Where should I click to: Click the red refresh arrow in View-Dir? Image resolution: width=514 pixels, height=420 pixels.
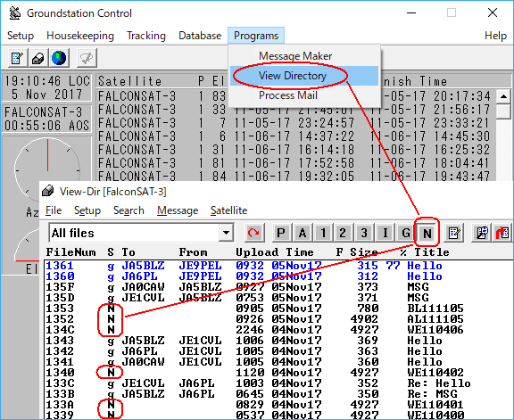(253, 233)
